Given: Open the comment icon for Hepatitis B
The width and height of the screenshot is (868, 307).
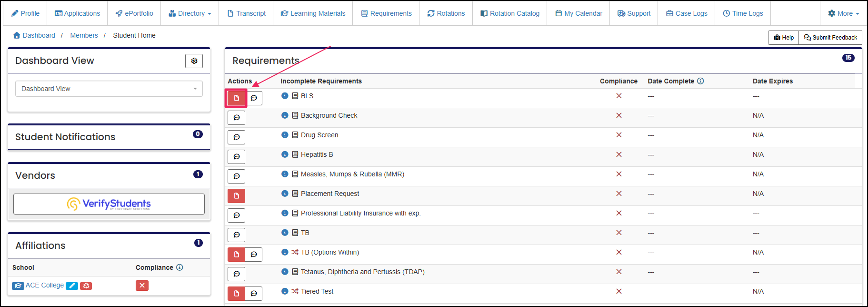Looking at the screenshot, I should tap(237, 157).
